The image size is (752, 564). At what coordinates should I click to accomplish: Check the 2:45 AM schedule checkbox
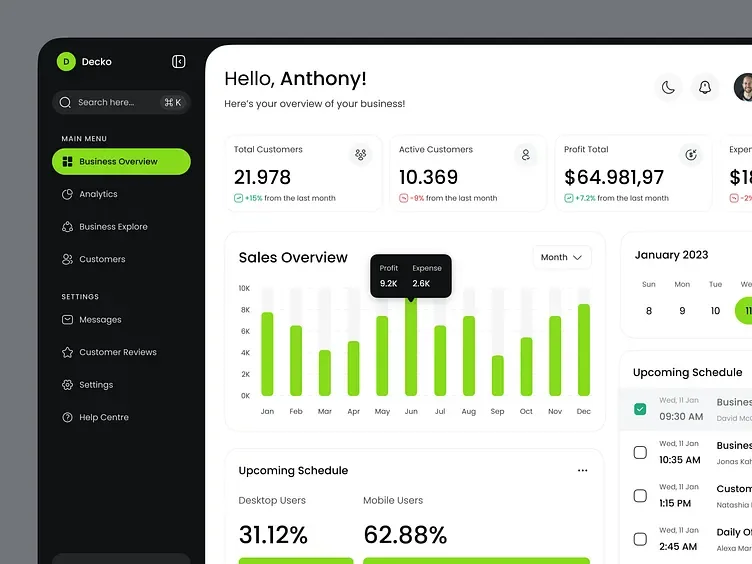point(640,539)
